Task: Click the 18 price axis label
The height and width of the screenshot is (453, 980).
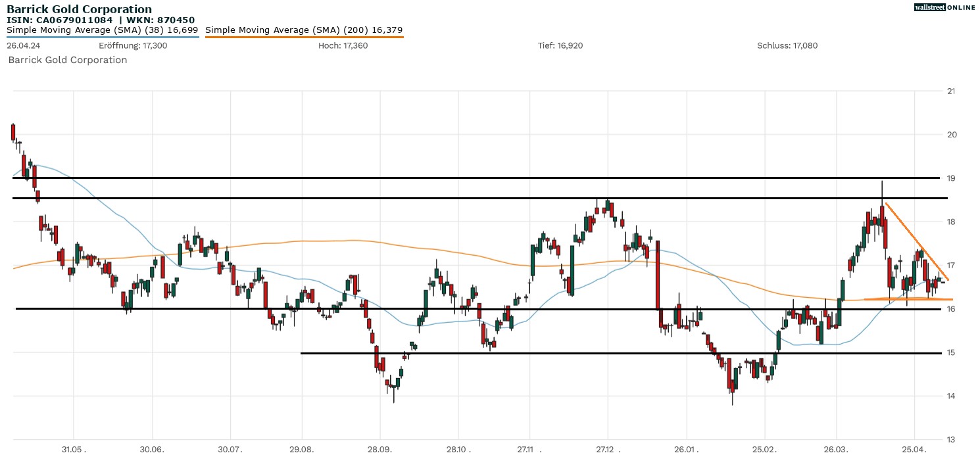Action: [x=950, y=222]
